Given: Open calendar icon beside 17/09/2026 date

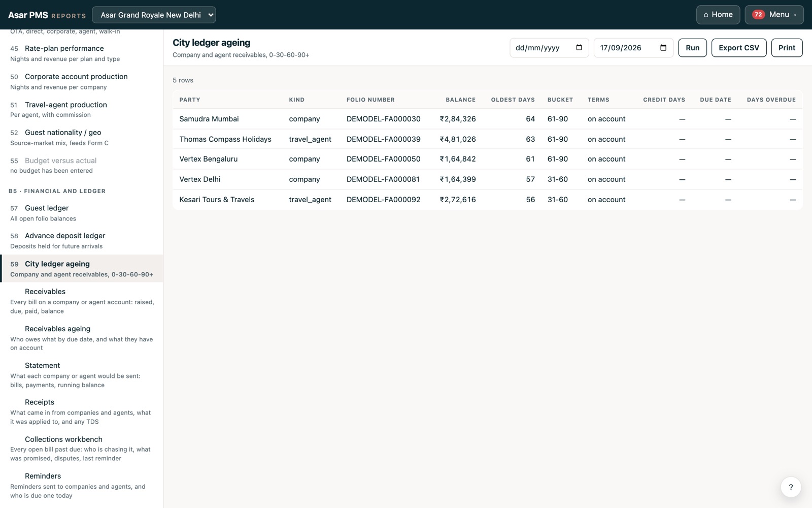Looking at the screenshot, I should [x=663, y=48].
